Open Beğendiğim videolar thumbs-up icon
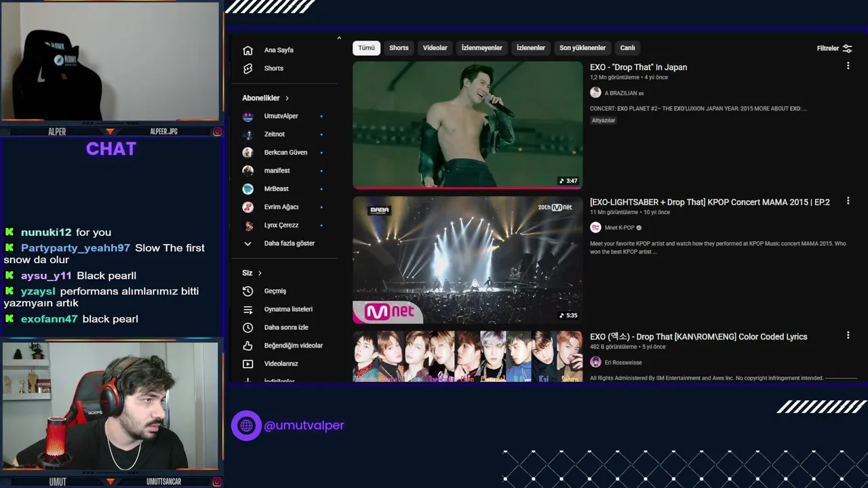The image size is (868, 488). 248,346
